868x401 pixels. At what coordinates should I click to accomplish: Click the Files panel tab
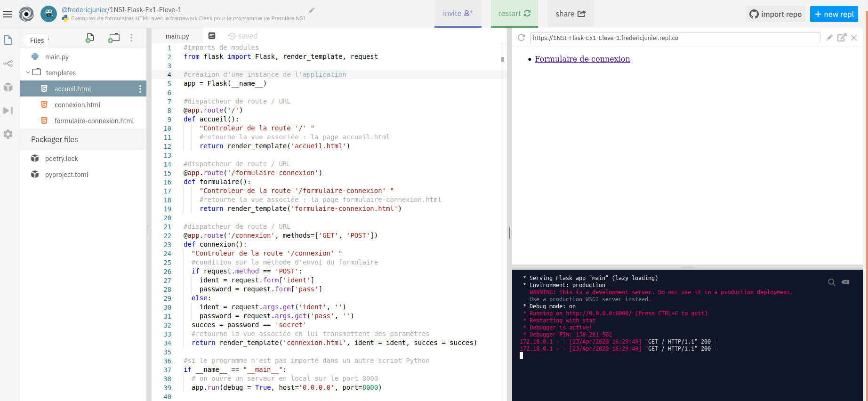[37, 40]
